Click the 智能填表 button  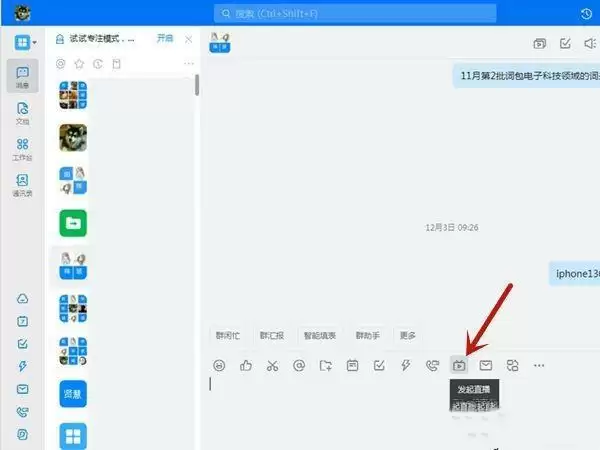pos(318,335)
